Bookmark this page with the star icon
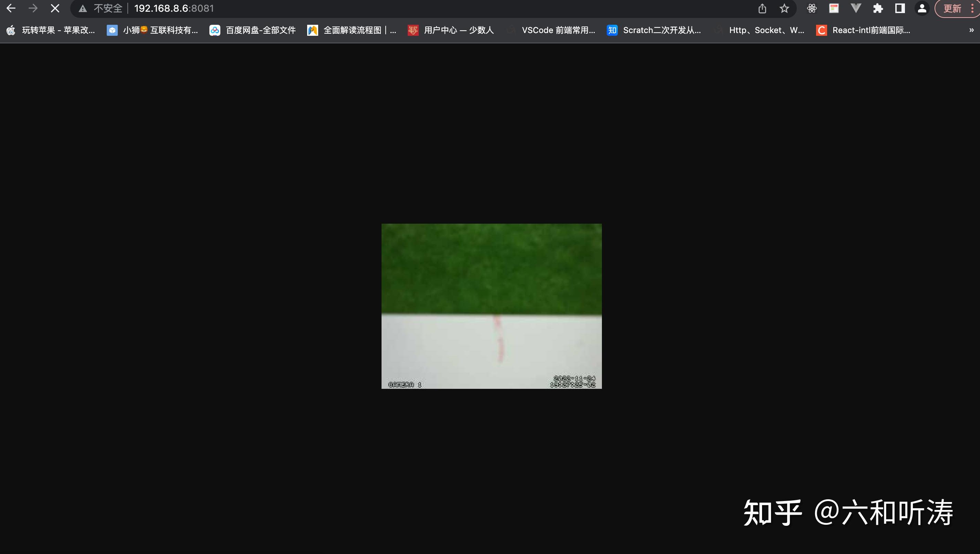The height and width of the screenshot is (554, 980). (784, 8)
